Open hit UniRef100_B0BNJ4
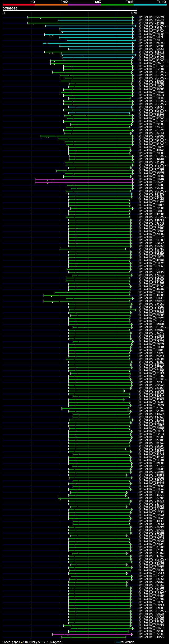 point(152,95)
